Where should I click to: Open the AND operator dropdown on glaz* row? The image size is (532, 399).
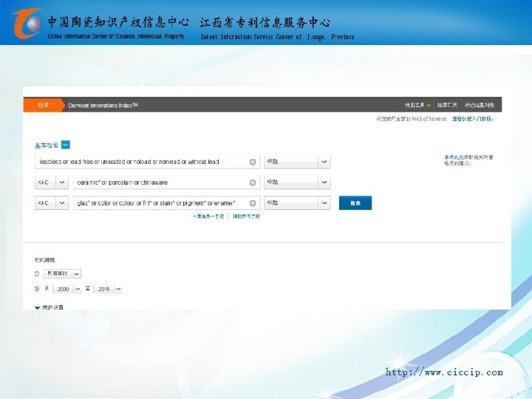[62, 203]
